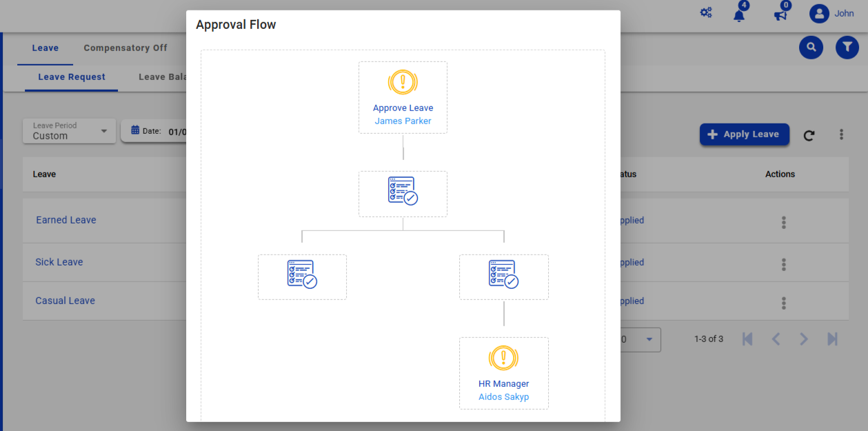The width and height of the screenshot is (868, 431).
Task: Click the refresh icon beside Apply Leave
Action: [x=809, y=135]
